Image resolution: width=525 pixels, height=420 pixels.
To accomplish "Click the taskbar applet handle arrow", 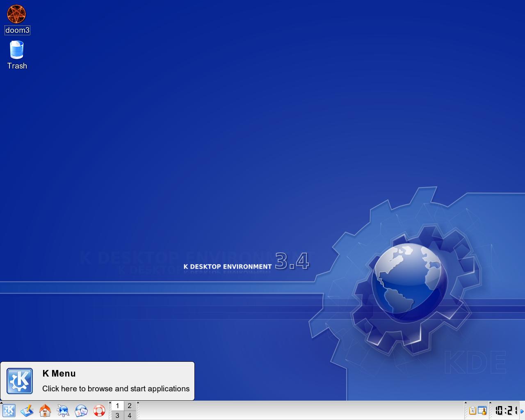I will [x=138, y=403].
